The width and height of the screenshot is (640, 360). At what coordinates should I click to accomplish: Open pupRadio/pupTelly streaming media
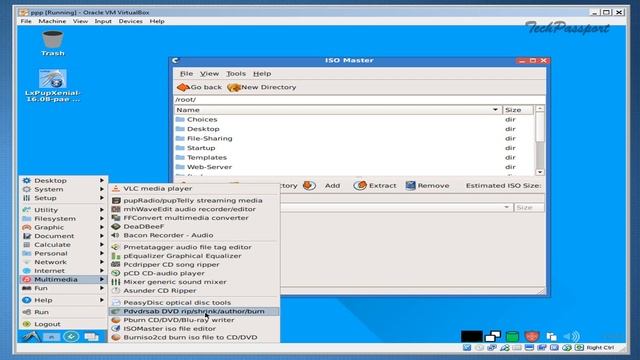194,200
